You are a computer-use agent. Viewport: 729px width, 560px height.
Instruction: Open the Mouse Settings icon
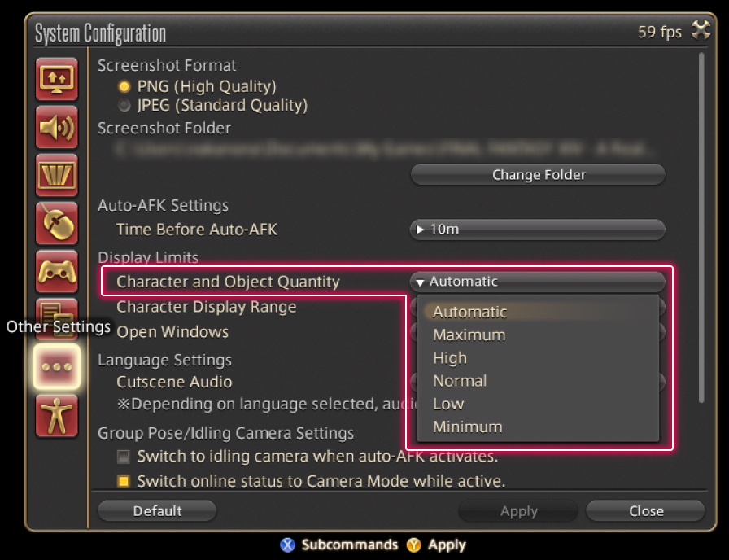56,223
